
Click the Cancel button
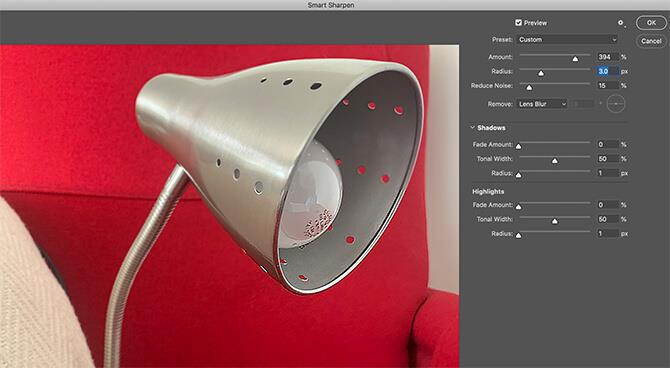click(651, 41)
